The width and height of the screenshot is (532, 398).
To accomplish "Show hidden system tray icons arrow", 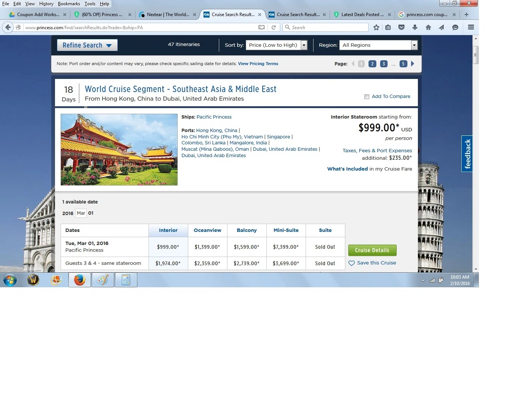I will (423, 280).
